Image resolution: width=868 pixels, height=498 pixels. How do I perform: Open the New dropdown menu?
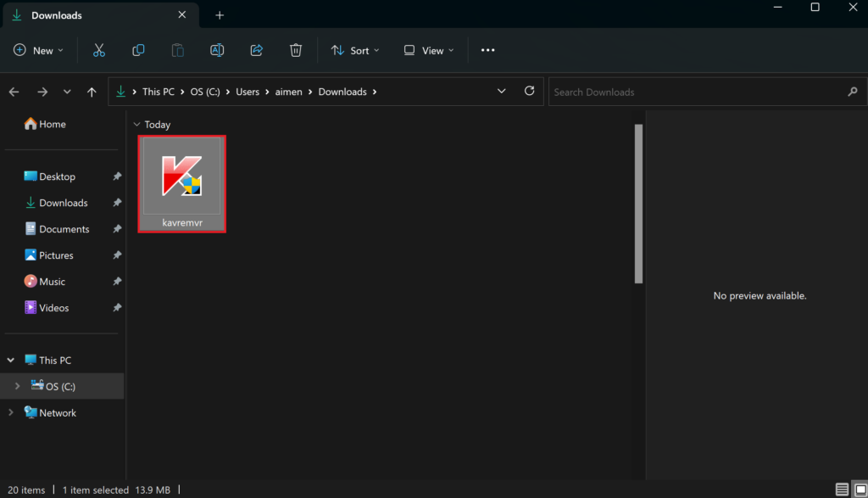pos(39,50)
